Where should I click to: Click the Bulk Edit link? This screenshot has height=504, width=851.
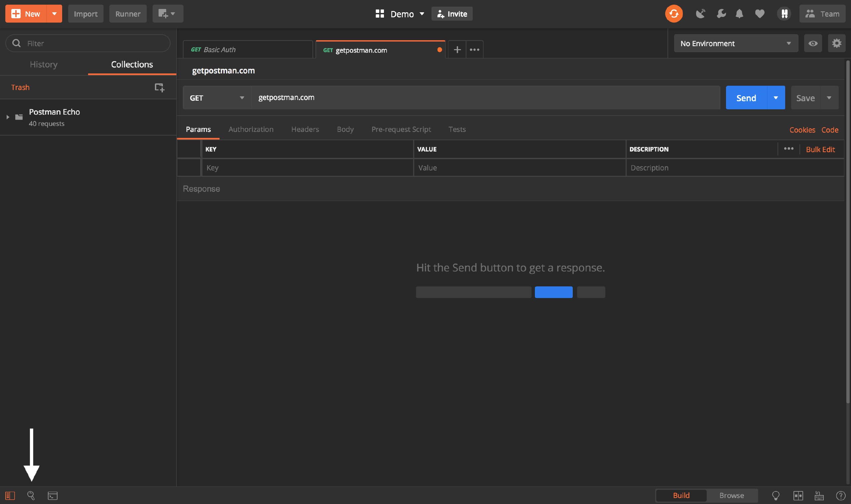[x=820, y=150]
